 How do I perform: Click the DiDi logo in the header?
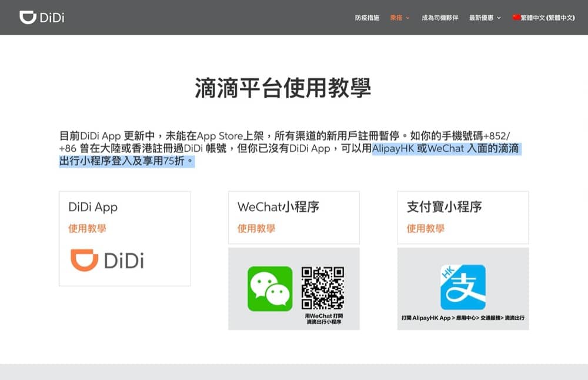click(x=42, y=17)
